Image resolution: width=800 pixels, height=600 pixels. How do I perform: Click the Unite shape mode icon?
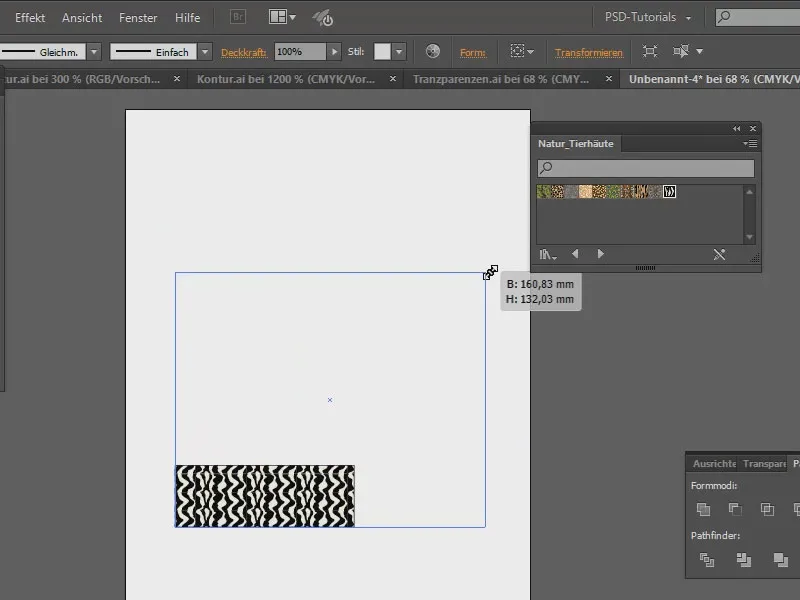pos(704,509)
